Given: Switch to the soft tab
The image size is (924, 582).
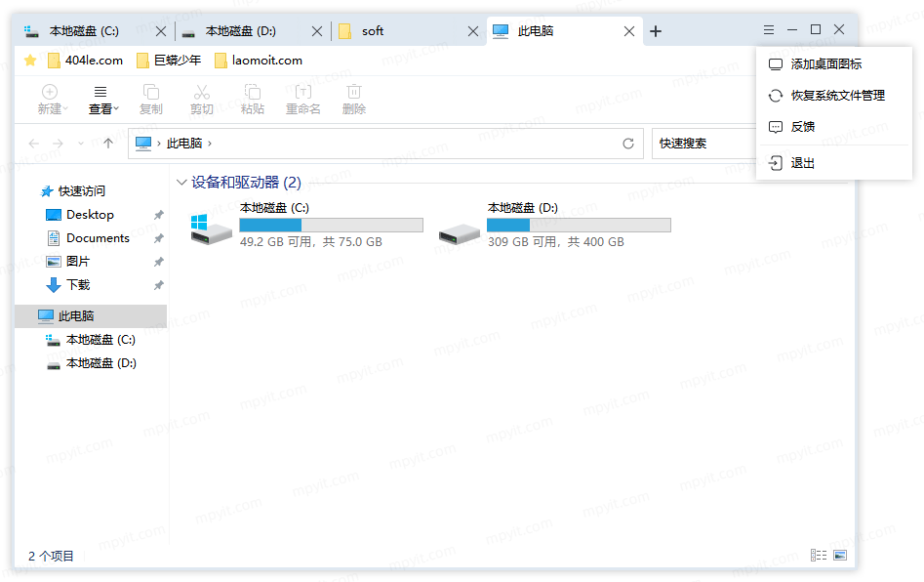Looking at the screenshot, I should 373,31.
